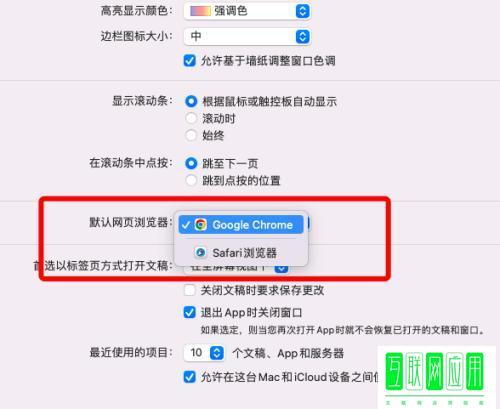Open the highlight color dropdown arrows
Screen dimensions: 500x409
tap(302, 11)
